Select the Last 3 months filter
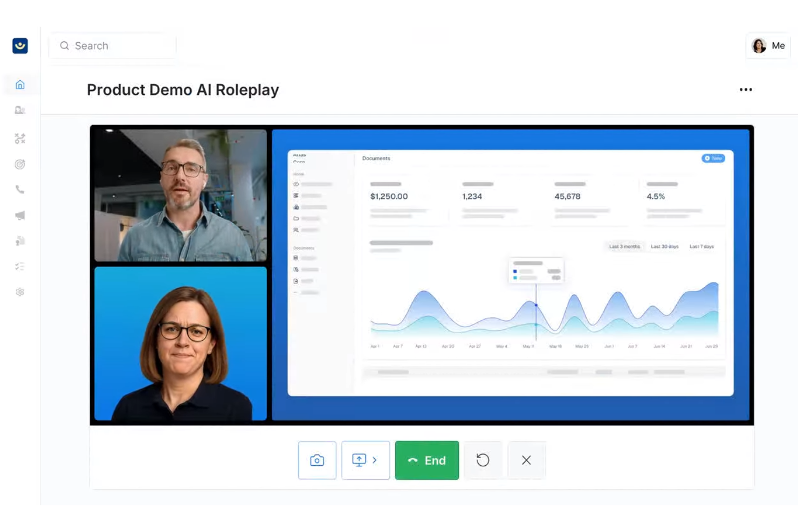This screenshot has width=798, height=532. (624, 246)
